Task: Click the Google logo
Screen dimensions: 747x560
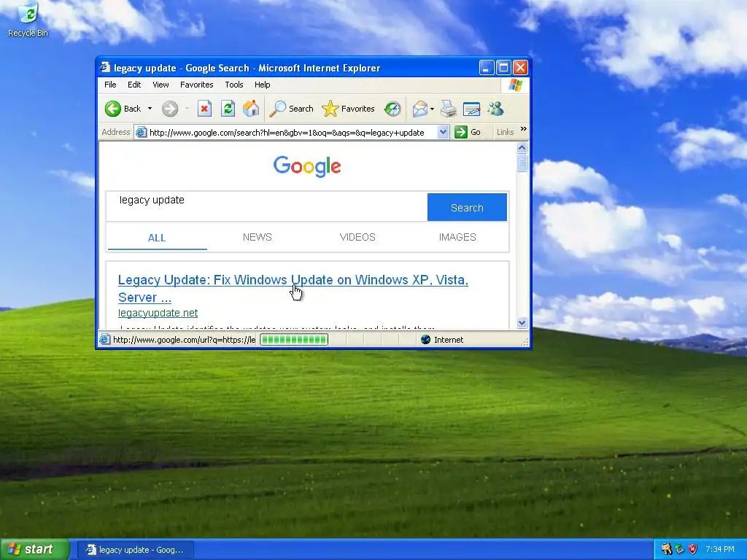Action: (307, 166)
